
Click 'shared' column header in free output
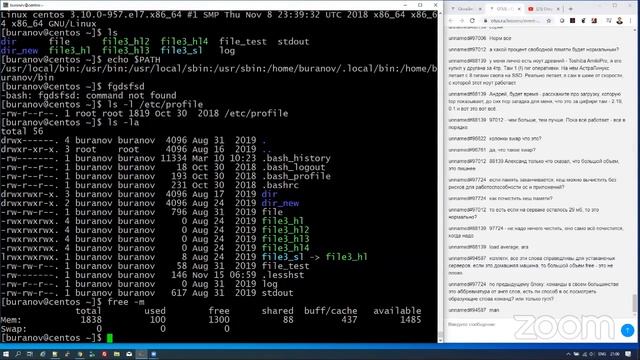(278, 311)
